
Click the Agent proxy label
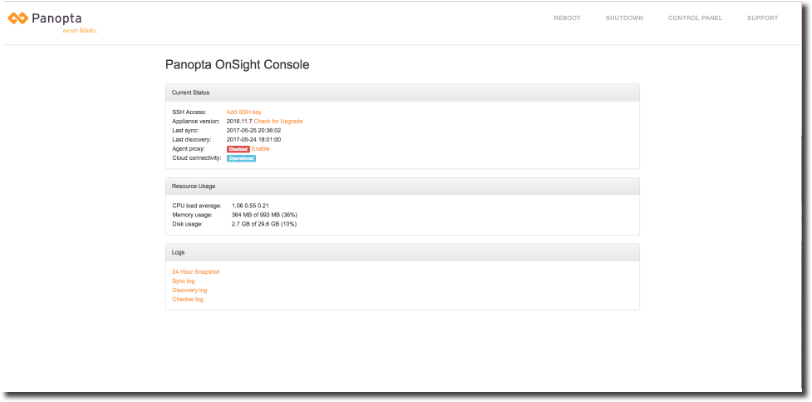tap(188, 149)
